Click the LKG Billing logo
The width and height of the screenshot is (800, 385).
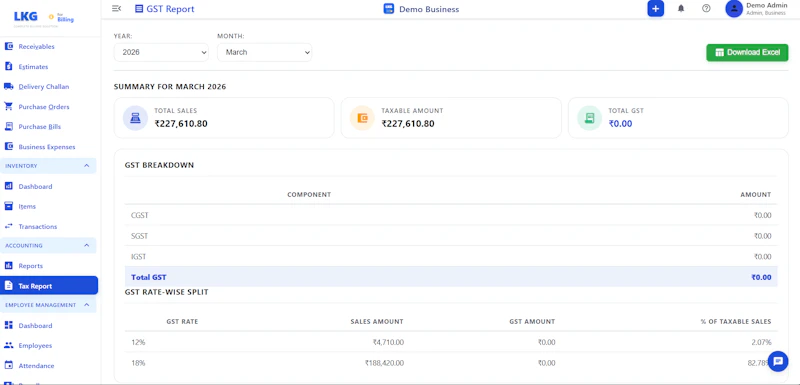coord(44,18)
